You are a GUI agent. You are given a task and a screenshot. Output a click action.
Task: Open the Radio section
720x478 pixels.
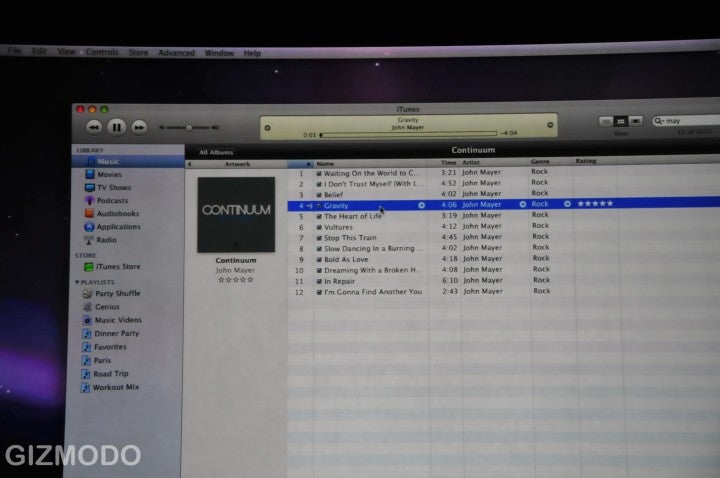[101, 240]
